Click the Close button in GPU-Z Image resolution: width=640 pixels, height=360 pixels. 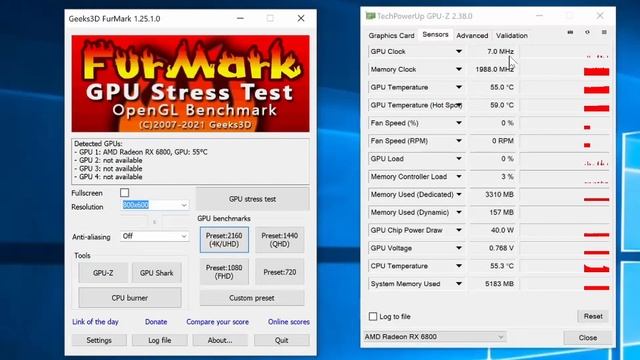588,338
